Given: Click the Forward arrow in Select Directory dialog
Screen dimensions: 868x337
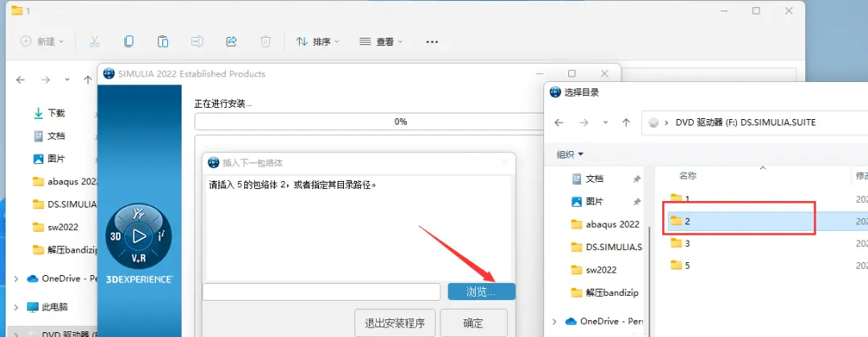Looking at the screenshot, I should (x=583, y=122).
